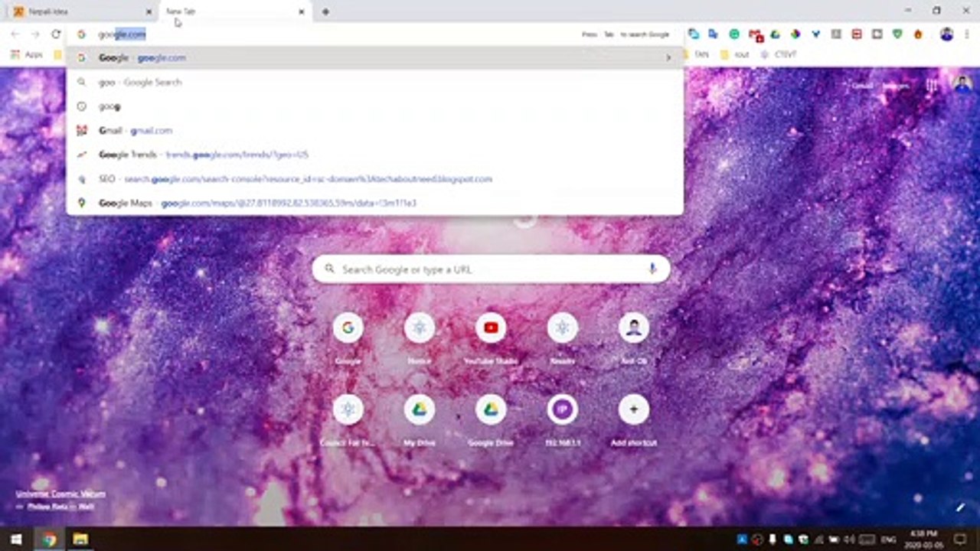Go back using the back arrow

[x=15, y=34]
